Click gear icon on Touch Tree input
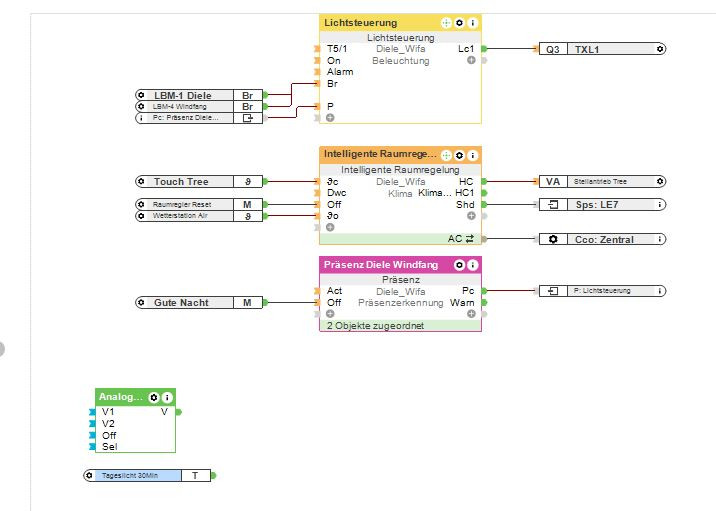The image size is (716, 511). click(141, 181)
